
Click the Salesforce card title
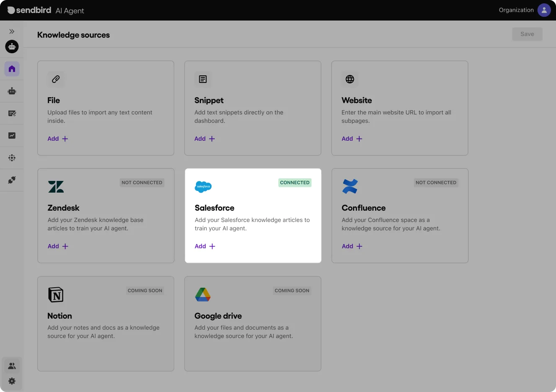(x=214, y=208)
